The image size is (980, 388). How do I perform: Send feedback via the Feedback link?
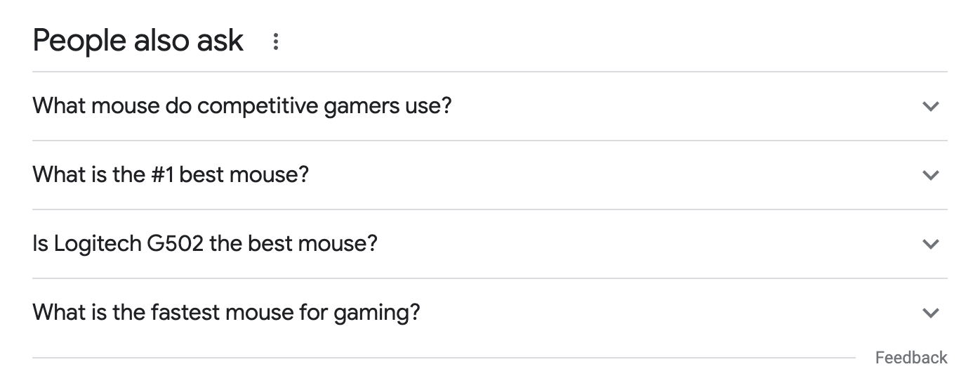click(911, 358)
